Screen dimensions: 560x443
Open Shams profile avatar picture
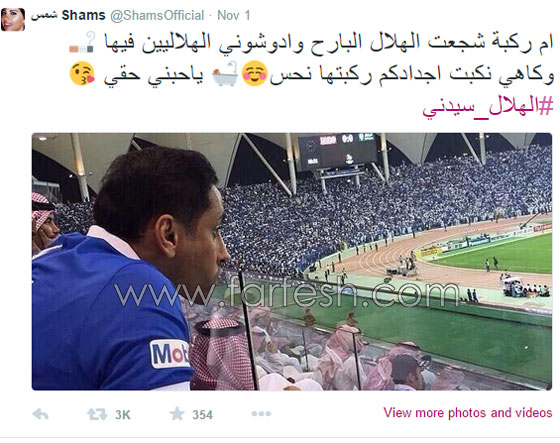click(13, 19)
